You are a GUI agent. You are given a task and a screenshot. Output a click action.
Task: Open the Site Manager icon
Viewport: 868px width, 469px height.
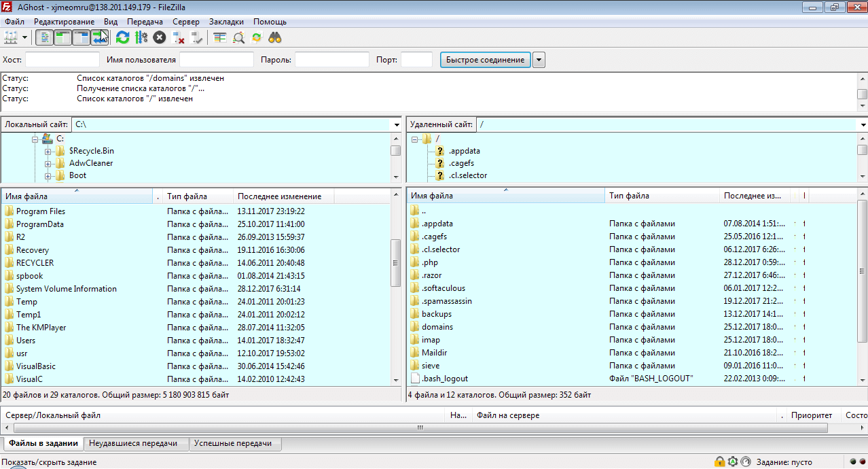pyautogui.click(x=11, y=37)
